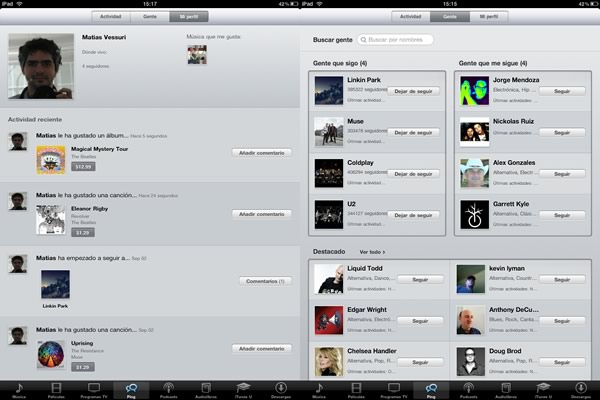The height and width of the screenshot is (400, 600).
Task: Open Coldplay artist photo in Gente que sigo
Action: [x=329, y=173]
